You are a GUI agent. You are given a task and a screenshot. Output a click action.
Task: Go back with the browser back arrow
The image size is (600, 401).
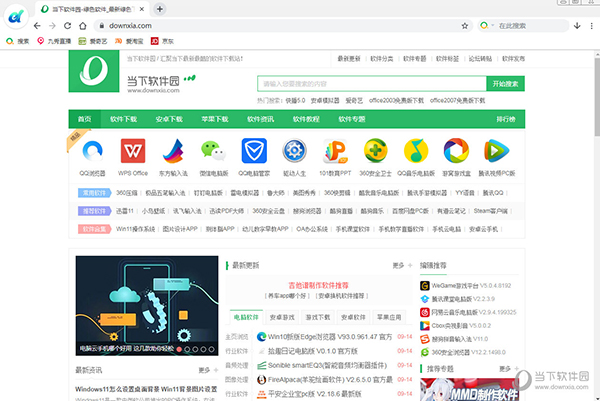point(37,26)
